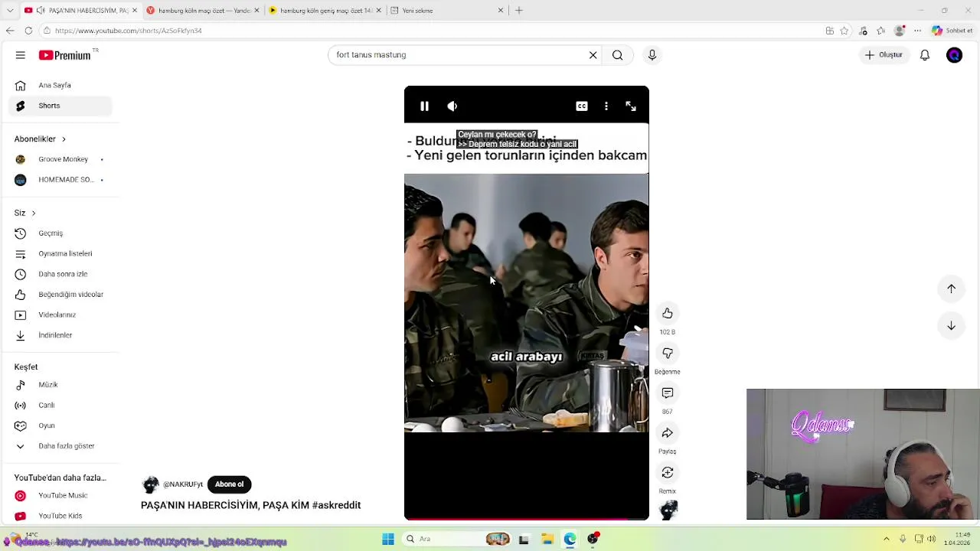Open Videolarınız in sidebar
980x551 pixels.
(60, 315)
